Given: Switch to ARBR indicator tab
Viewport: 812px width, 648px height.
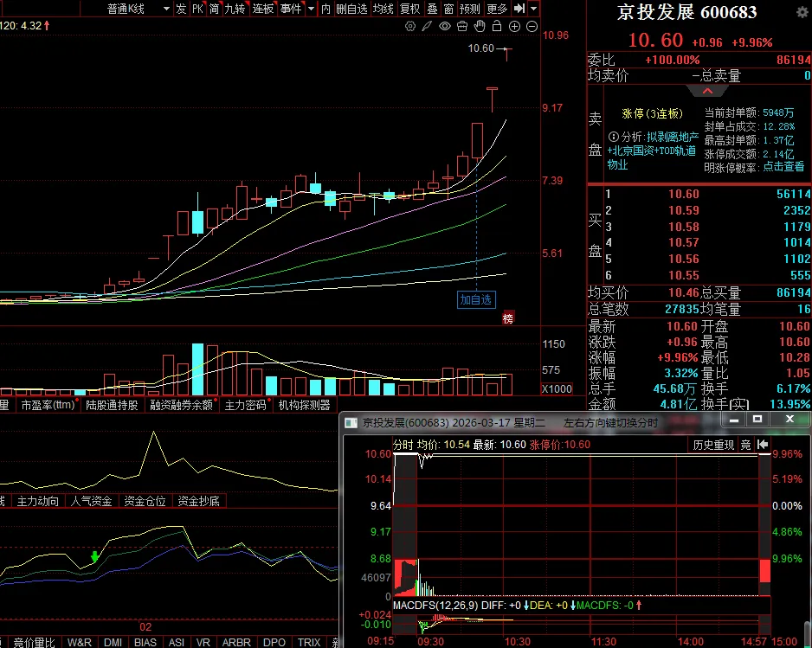Looking at the screenshot, I should (x=236, y=642).
